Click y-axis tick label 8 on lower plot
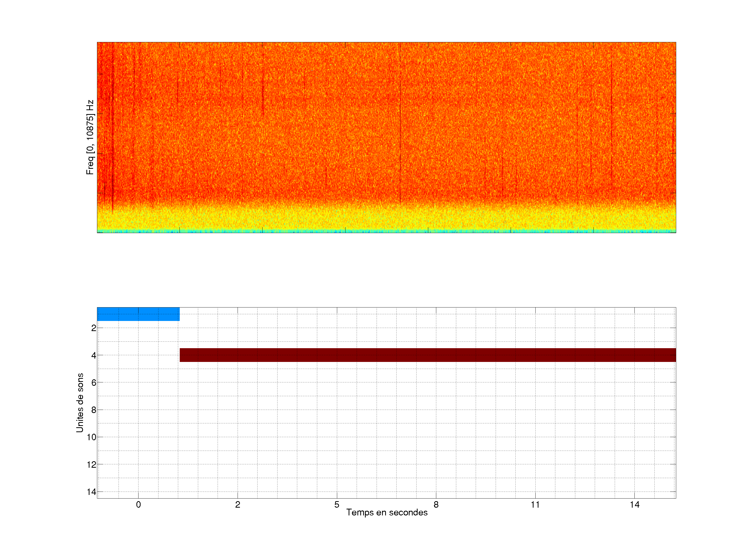 coord(94,410)
